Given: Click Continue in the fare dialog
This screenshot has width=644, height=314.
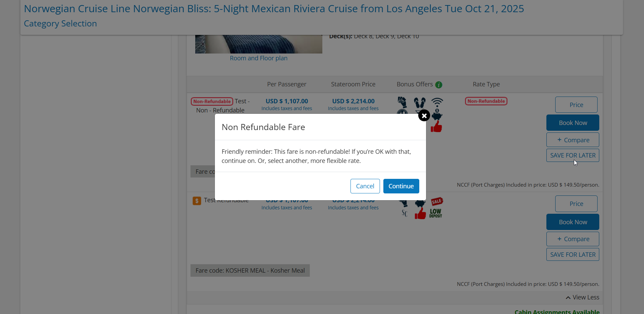Looking at the screenshot, I should point(401,186).
